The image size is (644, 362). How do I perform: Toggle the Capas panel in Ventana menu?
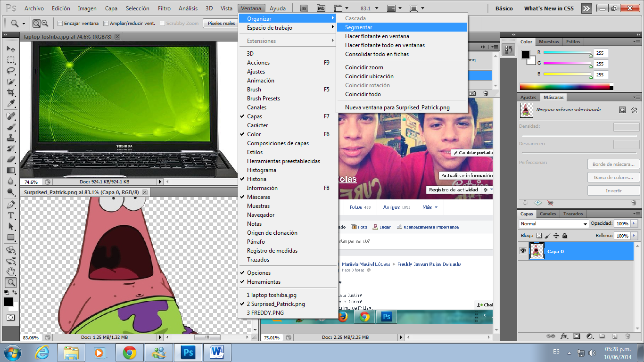(x=288, y=116)
